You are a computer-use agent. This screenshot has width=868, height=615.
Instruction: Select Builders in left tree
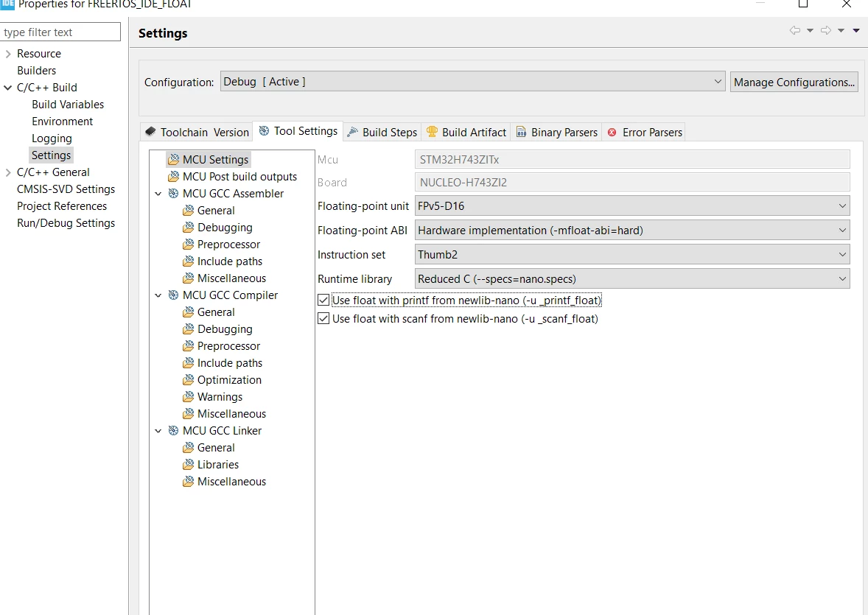37,70
